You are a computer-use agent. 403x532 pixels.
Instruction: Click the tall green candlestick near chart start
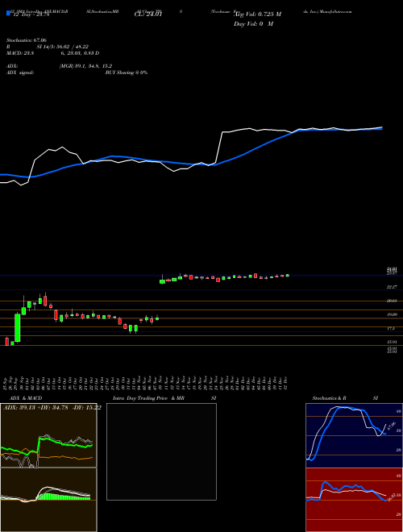pyautogui.click(x=17, y=327)
